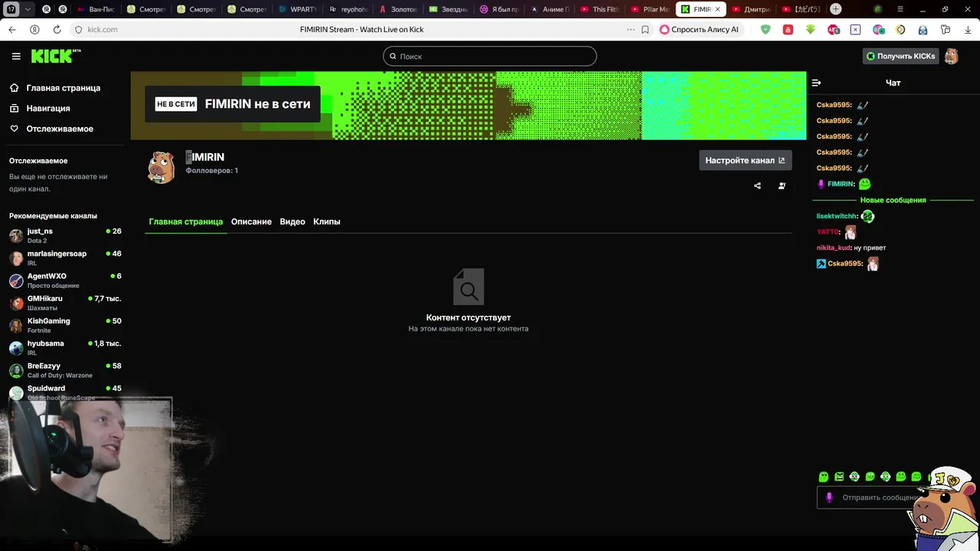Click the purple microphone icon in chat input
The height and width of the screenshot is (551, 980).
pos(828,497)
